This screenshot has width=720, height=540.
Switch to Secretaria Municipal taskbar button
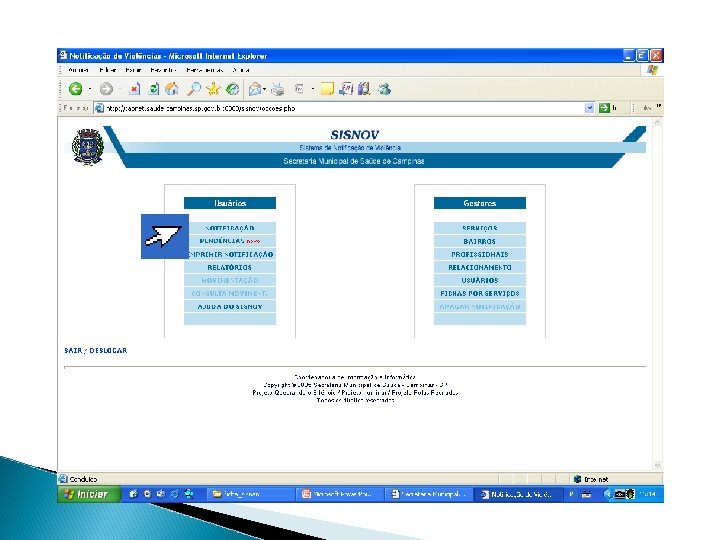[428, 494]
